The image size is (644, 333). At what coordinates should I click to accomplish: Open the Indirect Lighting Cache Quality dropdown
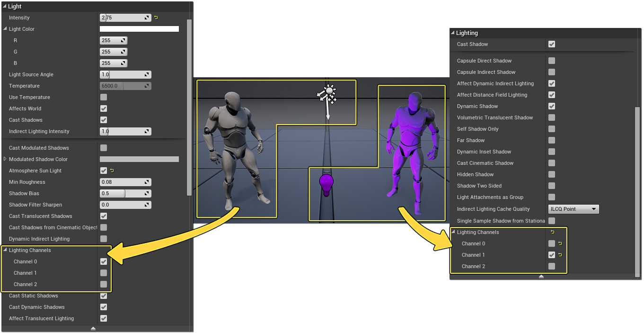click(x=573, y=209)
